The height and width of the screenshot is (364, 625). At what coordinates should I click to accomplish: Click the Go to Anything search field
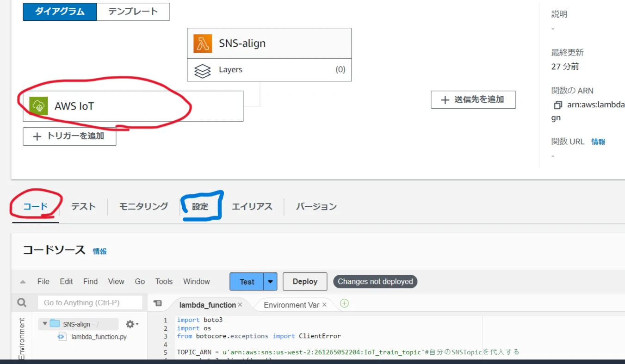(x=90, y=303)
